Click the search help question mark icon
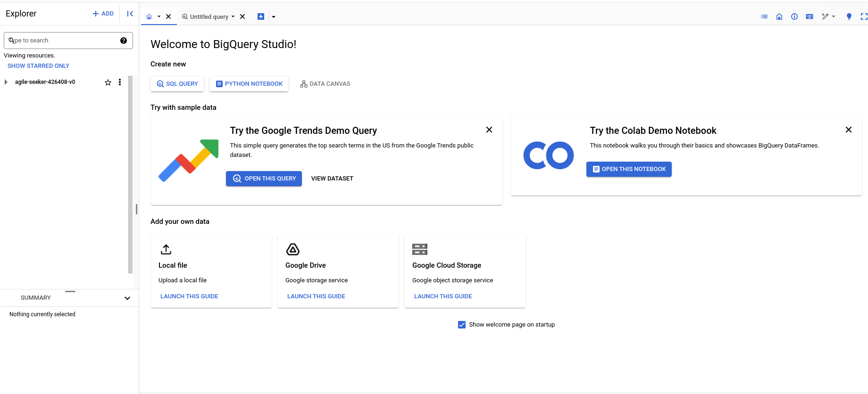Screen dimensions: 868x394 tap(124, 41)
